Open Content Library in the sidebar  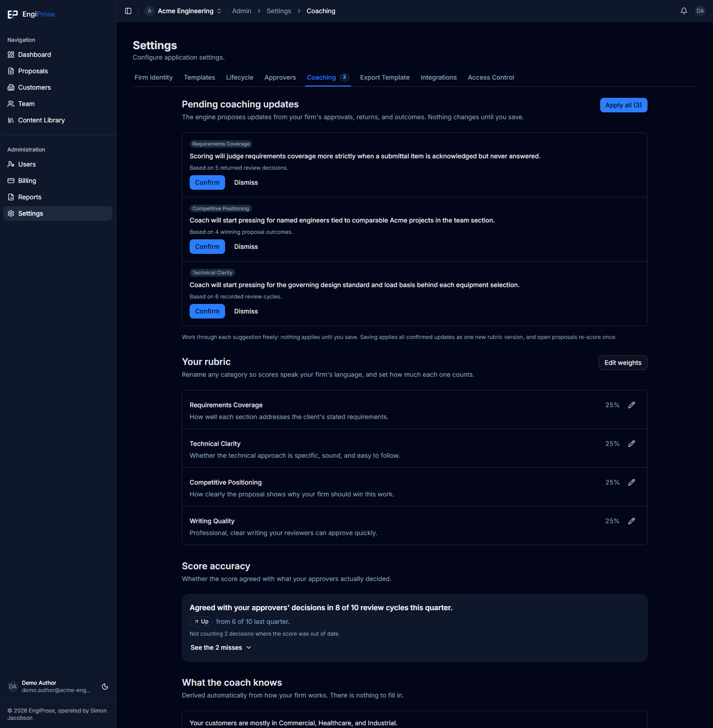[58, 120]
